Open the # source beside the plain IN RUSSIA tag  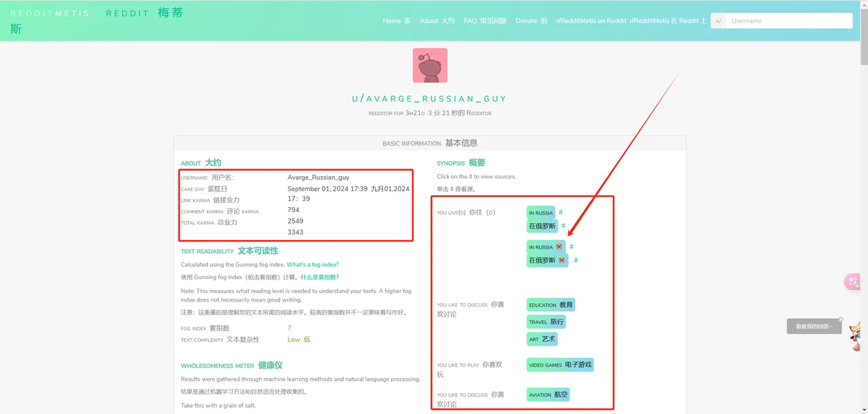click(x=561, y=212)
